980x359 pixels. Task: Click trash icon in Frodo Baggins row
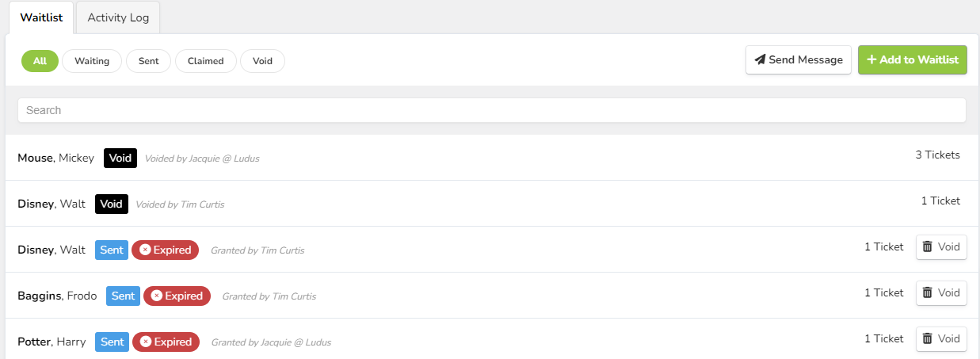coord(928,293)
